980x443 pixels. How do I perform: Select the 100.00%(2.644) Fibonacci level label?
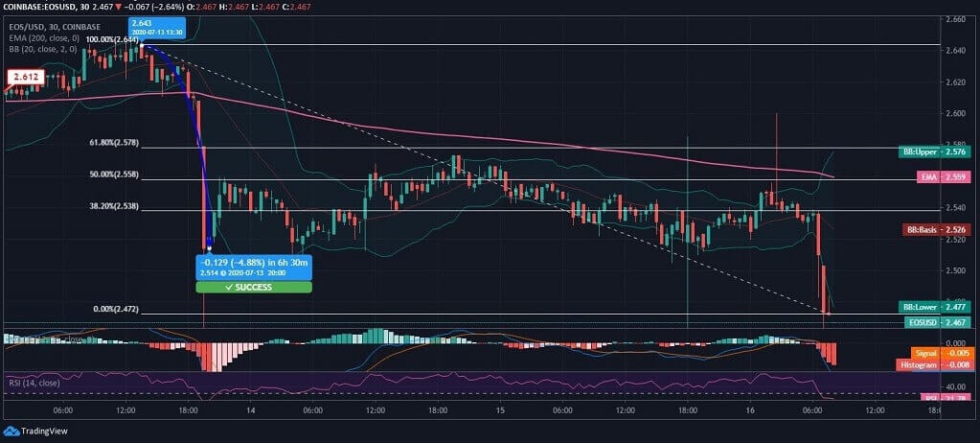click(112, 39)
